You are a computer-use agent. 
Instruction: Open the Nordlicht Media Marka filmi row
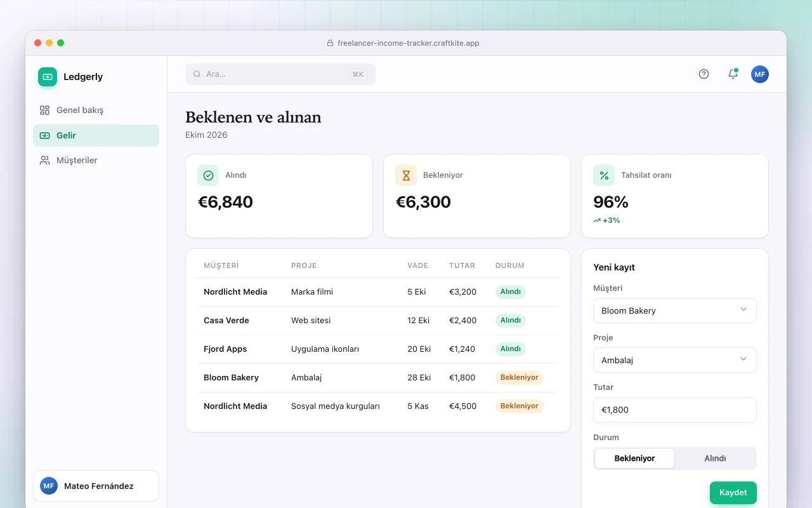click(x=378, y=292)
